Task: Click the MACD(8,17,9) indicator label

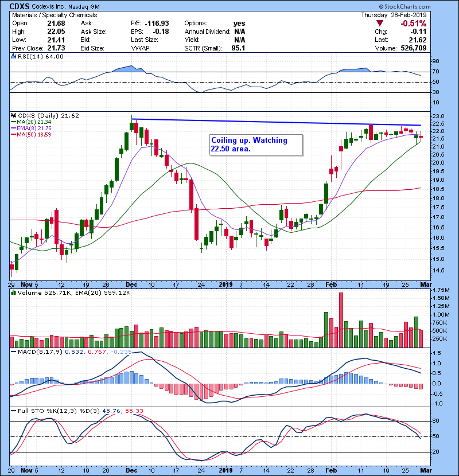Action: pos(40,352)
